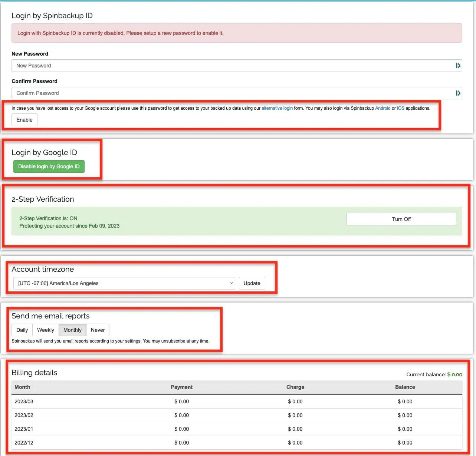Choose Monthly email reports option

pos(72,330)
